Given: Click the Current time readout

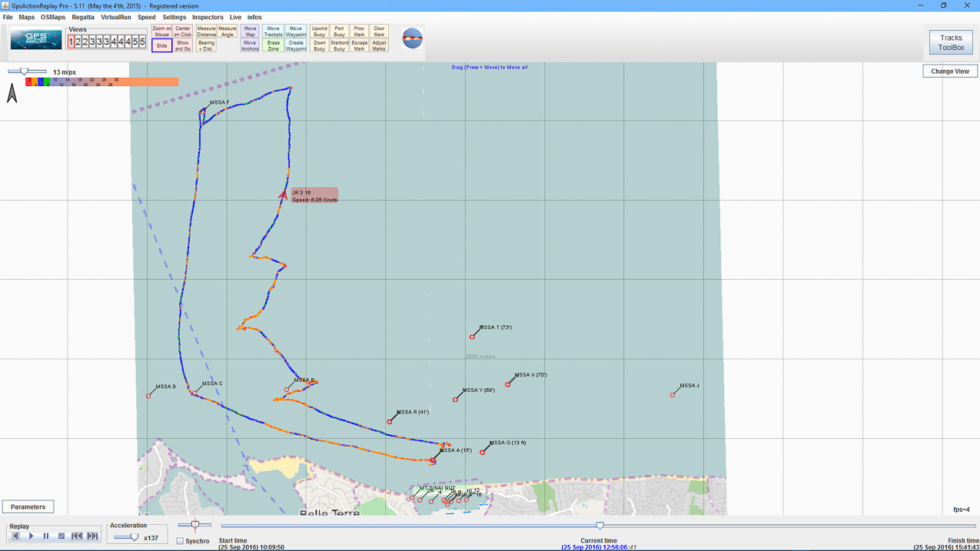Looking at the screenshot, I should coord(599,544).
